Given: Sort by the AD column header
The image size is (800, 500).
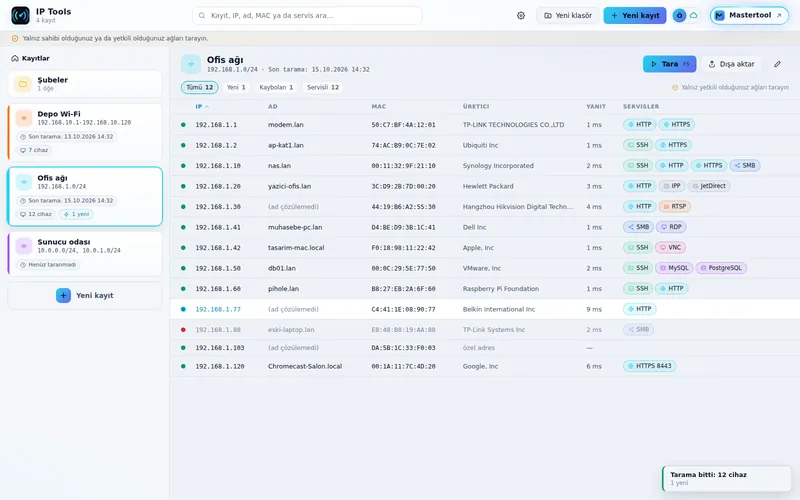Looking at the screenshot, I should [x=272, y=107].
